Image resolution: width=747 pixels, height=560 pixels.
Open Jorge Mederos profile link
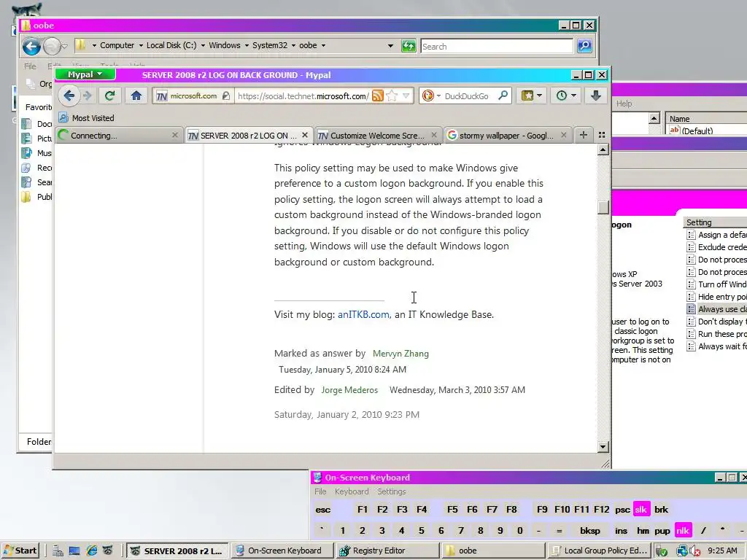pos(349,390)
